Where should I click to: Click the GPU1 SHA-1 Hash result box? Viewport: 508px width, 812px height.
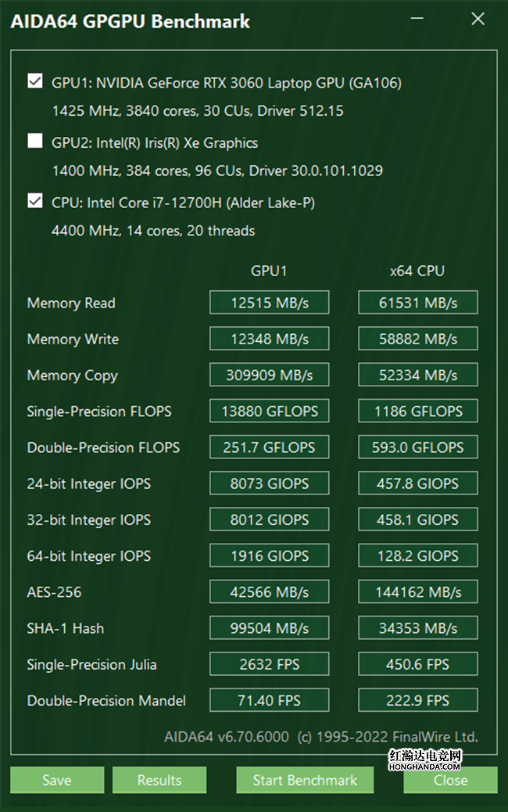coord(269,628)
